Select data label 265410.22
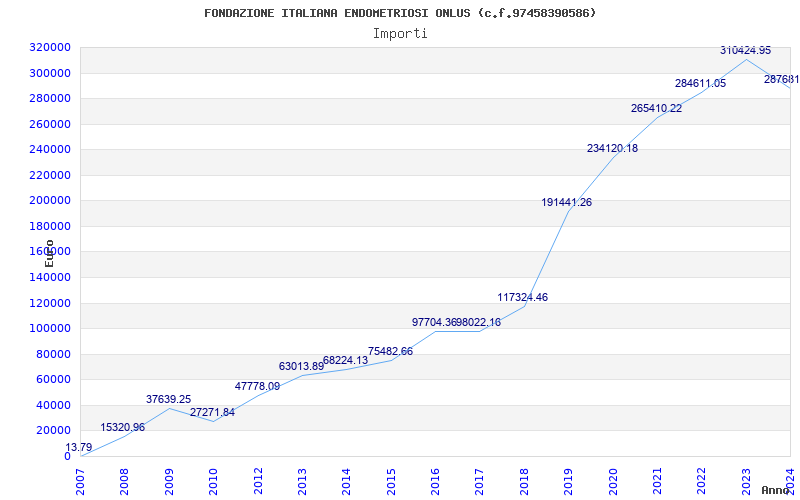The height and width of the screenshot is (500, 800). pos(656,108)
